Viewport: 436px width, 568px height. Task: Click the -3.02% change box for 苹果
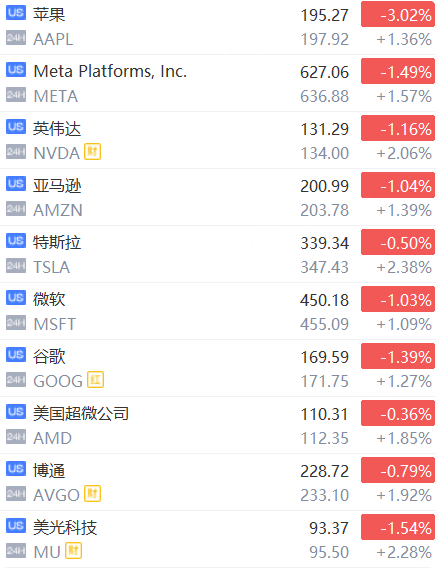point(398,14)
